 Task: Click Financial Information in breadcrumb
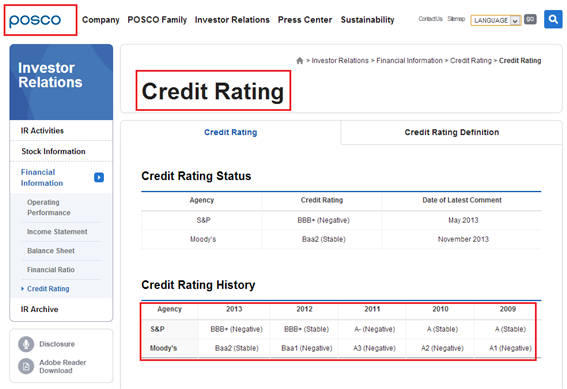pos(409,61)
